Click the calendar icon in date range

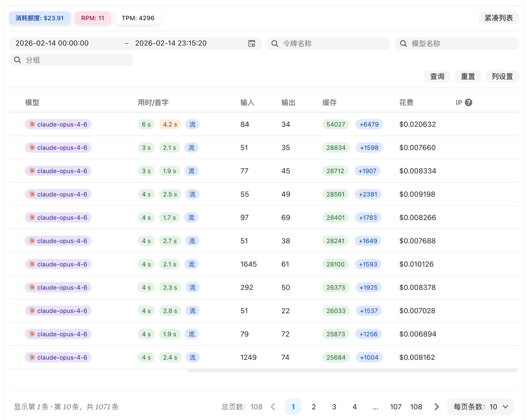[x=251, y=44]
